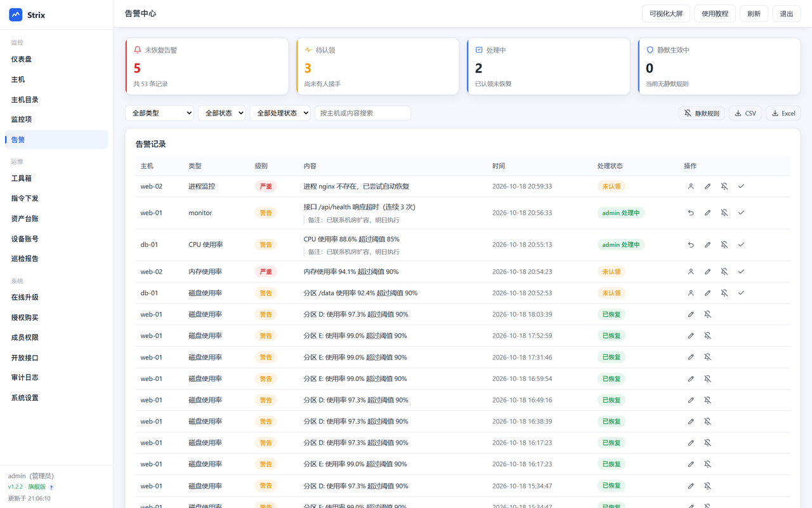
Task: Open 系统设置 from the sidebar
Action: click(56, 398)
